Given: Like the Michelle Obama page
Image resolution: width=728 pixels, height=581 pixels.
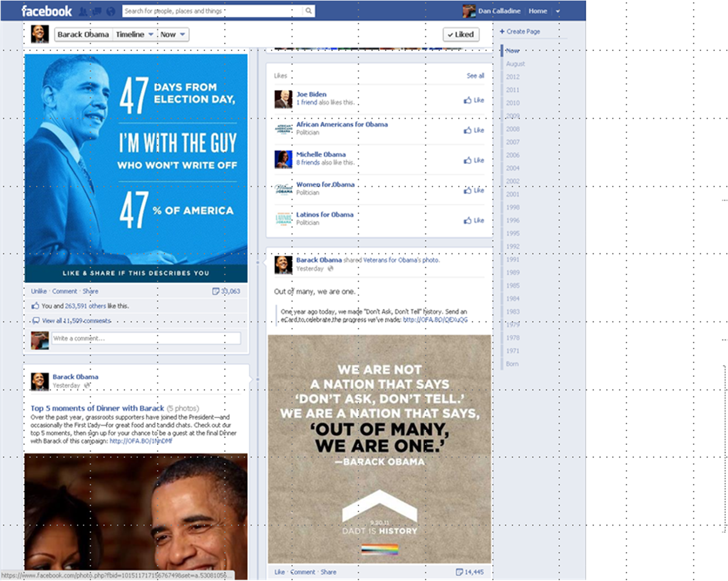Looking at the screenshot, I should click(x=474, y=160).
